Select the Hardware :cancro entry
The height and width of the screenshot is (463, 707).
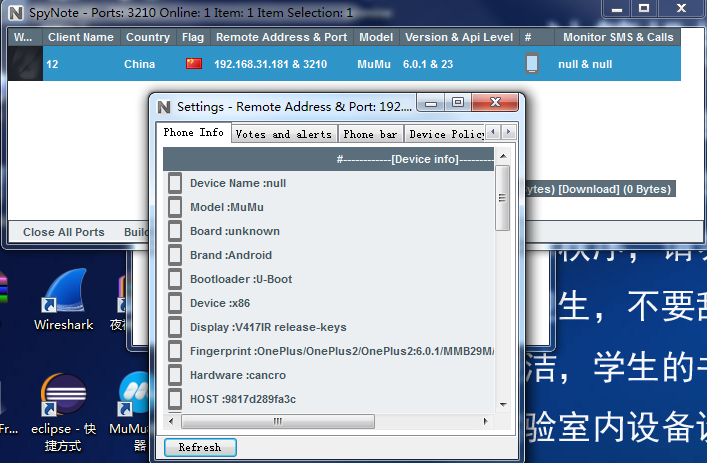[238, 375]
